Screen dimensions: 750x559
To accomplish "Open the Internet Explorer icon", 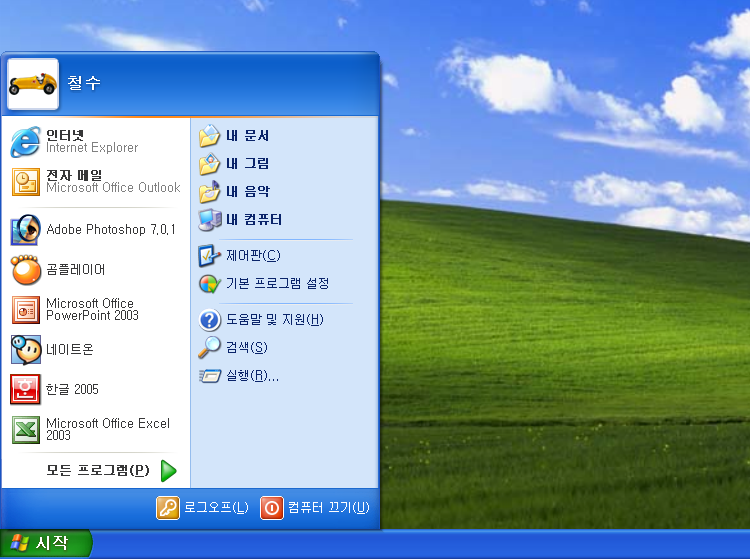I will pyautogui.click(x=25, y=142).
